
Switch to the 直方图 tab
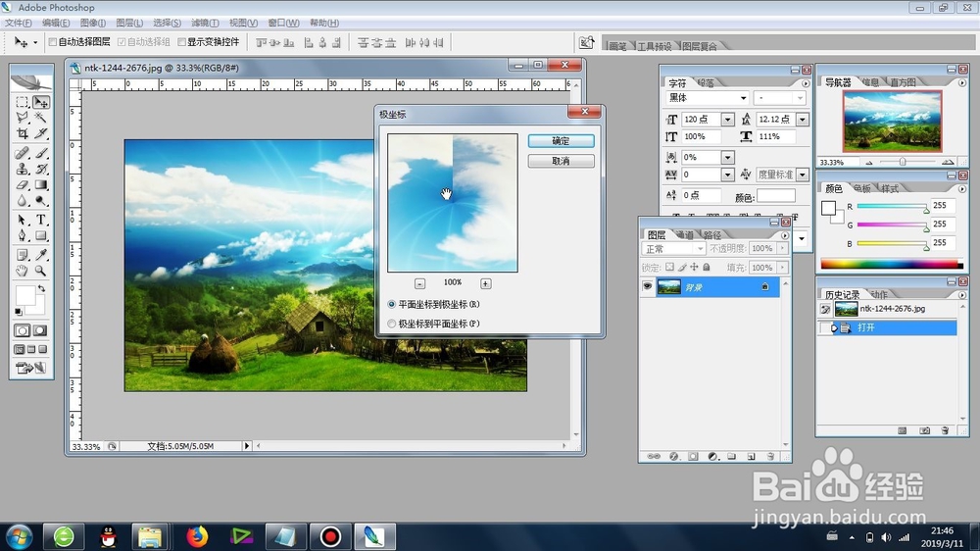tap(903, 82)
